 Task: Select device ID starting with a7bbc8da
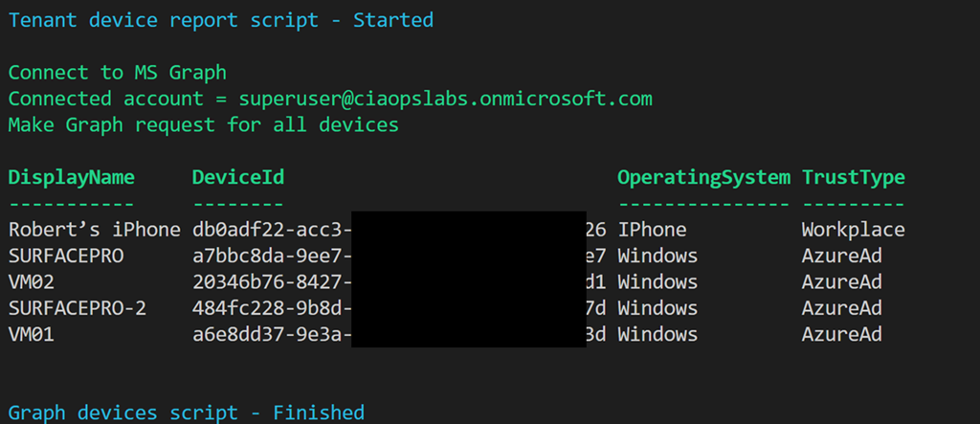tap(272, 257)
